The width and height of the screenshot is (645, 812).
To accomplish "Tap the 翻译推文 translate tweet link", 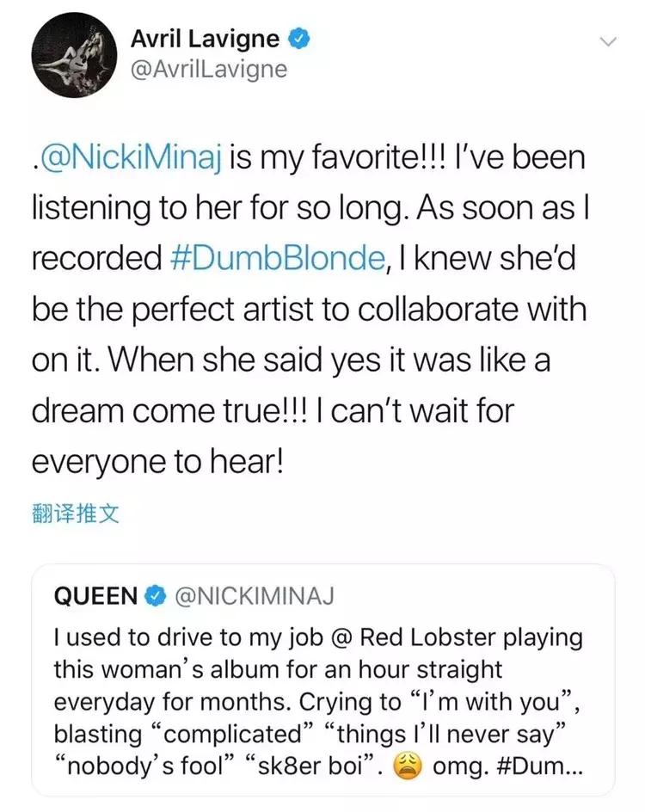I will pos(75,515).
